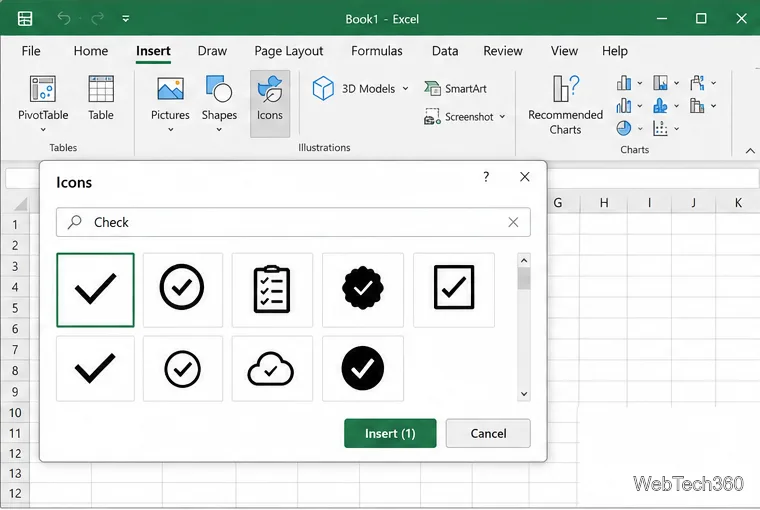Image resolution: width=760 pixels, height=510 pixels.
Task: Expand the Screenshot dropdown arrow
Action: tap(502, 116)
